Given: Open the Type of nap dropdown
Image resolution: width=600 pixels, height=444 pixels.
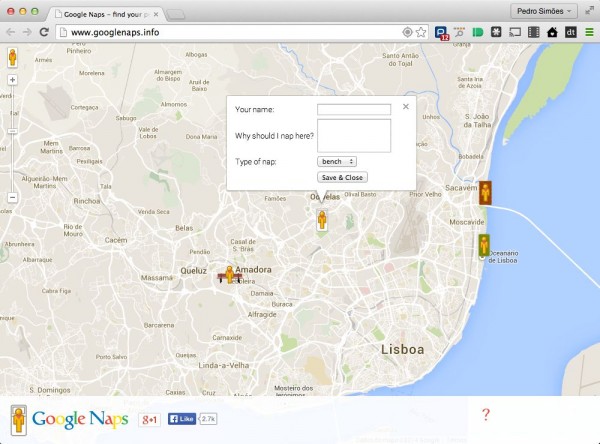Looking at the screenshot, I should click(337, 162).
